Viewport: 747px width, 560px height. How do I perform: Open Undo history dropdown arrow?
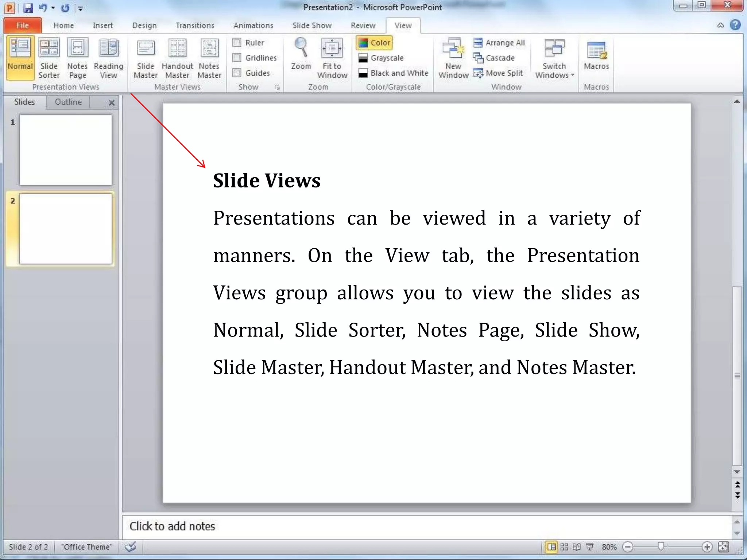(x=53, y=8)
